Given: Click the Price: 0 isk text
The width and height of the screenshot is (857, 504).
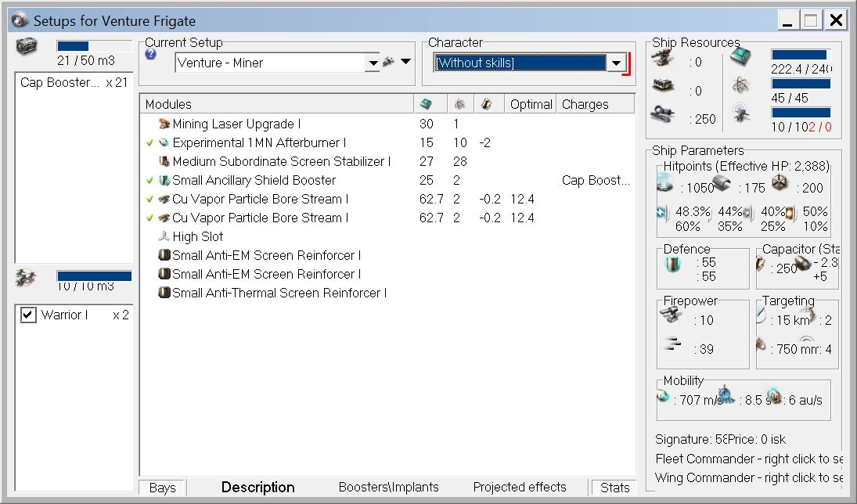Looking at the screenshot, I should (757, 440).
